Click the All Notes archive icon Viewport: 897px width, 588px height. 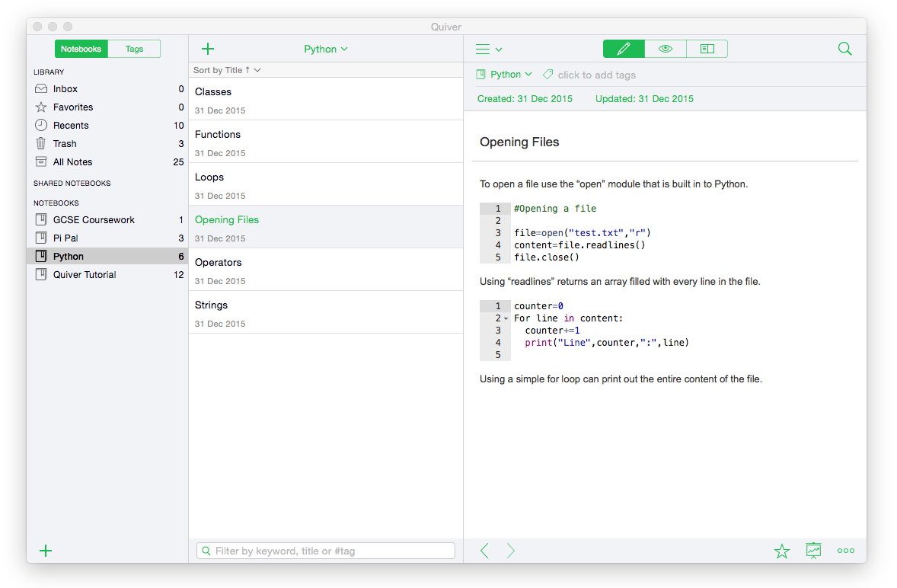pos(41,162)
